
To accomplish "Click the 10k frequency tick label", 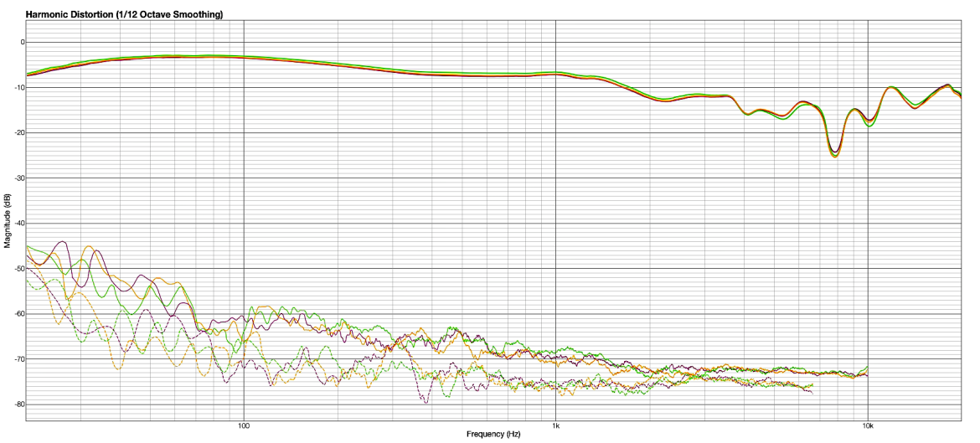I will point(868,425).
